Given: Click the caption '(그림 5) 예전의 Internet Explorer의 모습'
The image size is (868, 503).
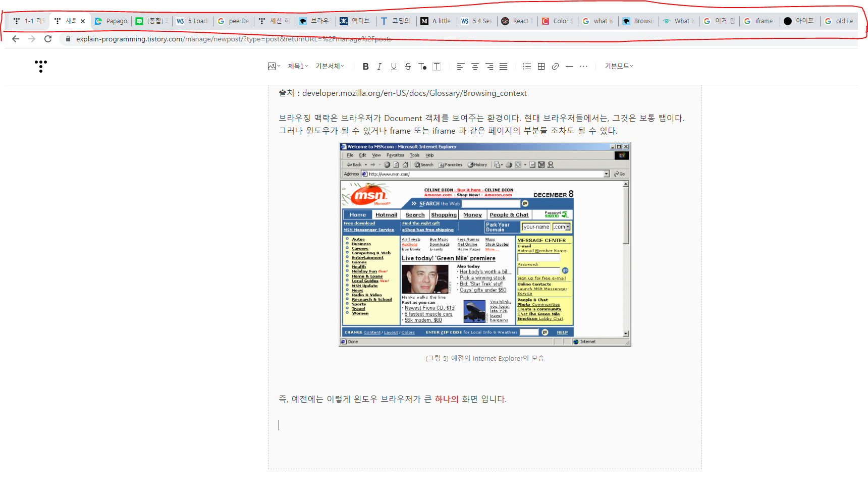Looking at the screenshot, I should tap(485, 358).
